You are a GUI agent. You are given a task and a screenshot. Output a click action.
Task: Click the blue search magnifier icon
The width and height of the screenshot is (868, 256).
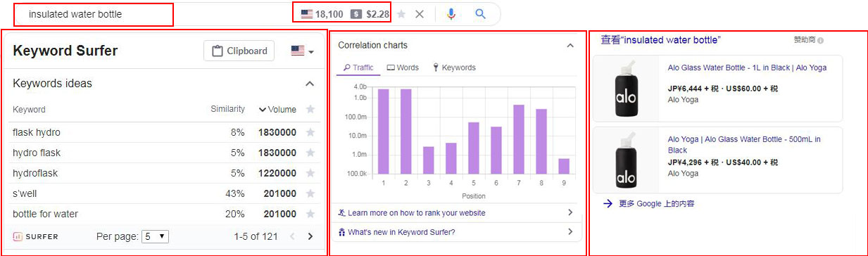480,14
